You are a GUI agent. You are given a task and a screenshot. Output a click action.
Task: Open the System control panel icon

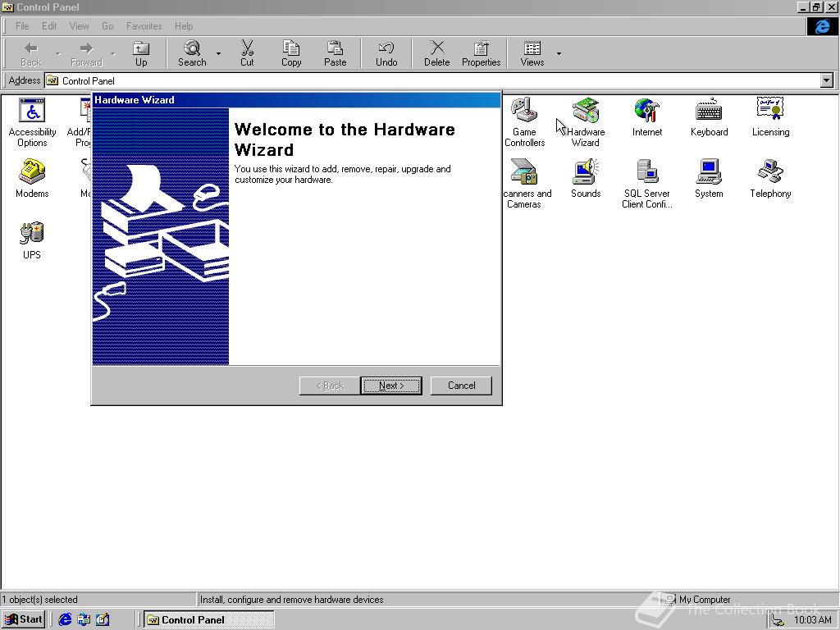click(709, 178)
